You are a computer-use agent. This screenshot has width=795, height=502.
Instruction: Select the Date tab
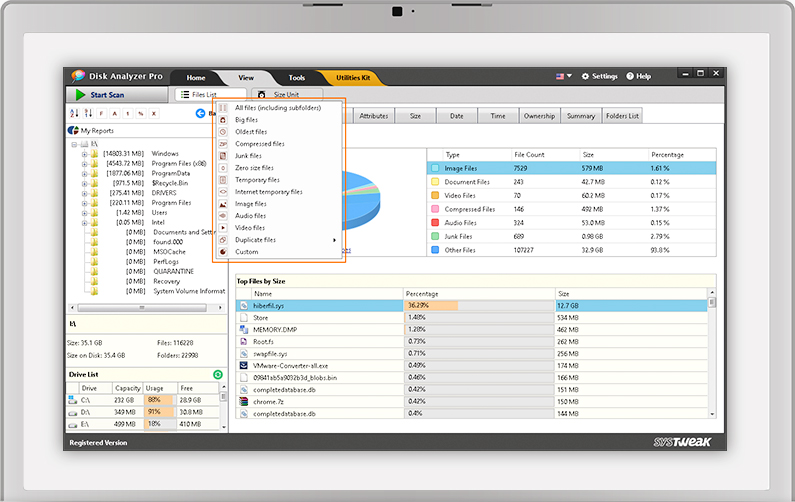pos(457,116)
